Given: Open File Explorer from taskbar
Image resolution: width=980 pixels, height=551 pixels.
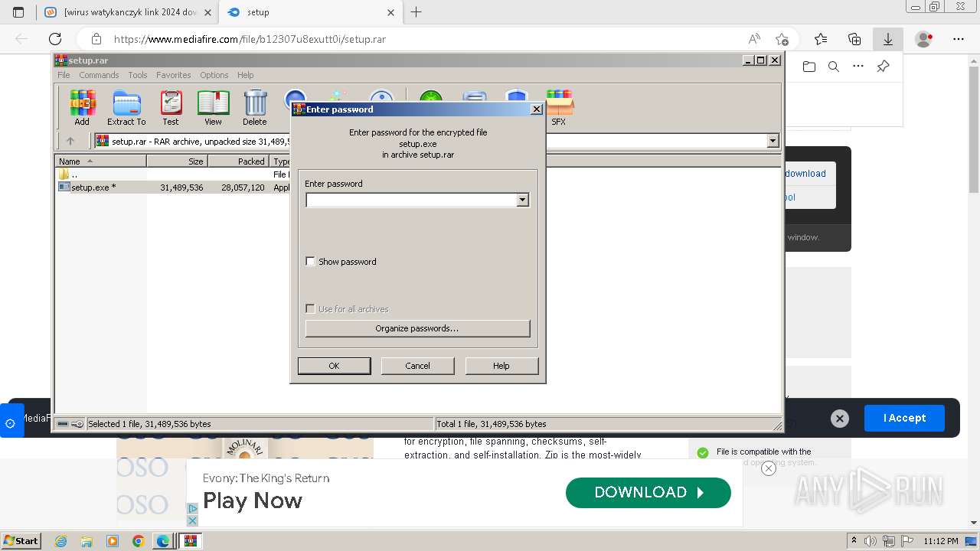Looking at the screenshot, I should click(87, 541).
